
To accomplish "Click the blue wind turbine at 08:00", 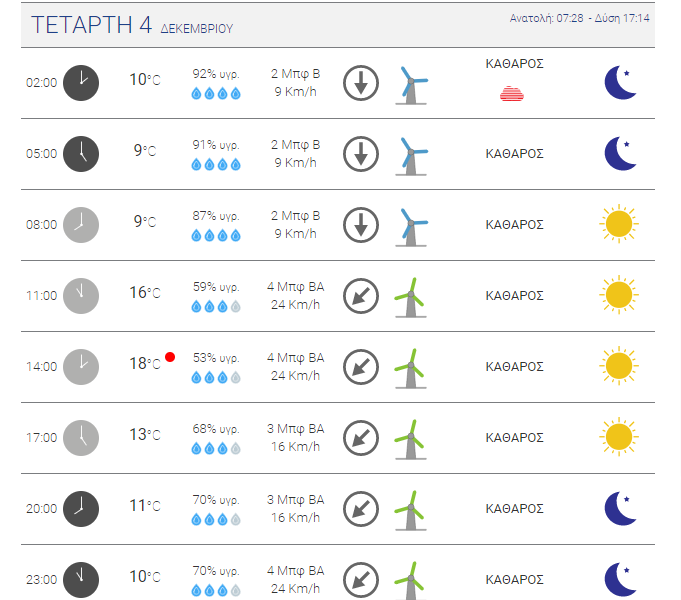I will click(411, 227).
